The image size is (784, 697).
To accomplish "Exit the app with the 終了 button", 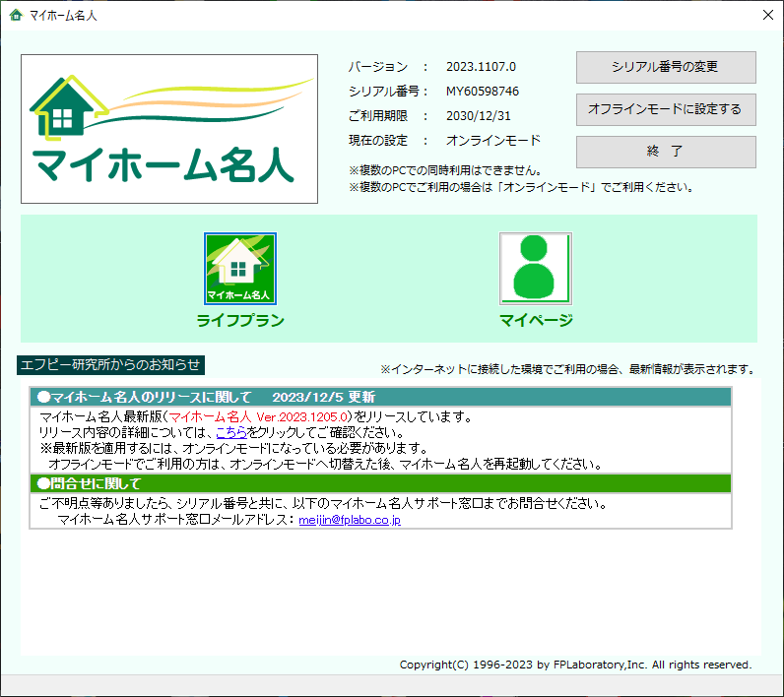I will pos(665,152).
